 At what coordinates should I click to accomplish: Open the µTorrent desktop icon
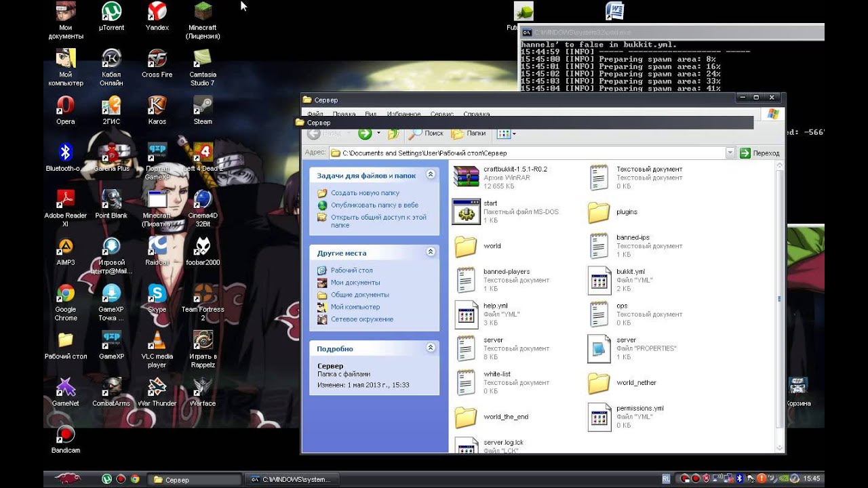(x=111, y=17)
